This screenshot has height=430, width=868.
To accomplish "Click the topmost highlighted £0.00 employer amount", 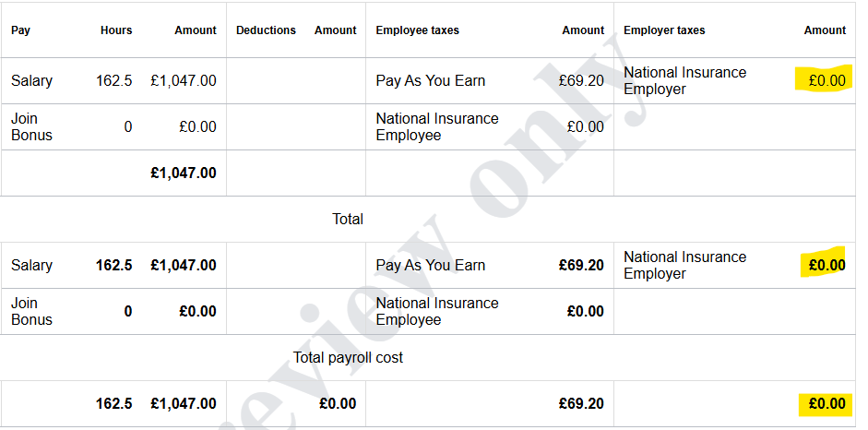I will click(x=826, y=81).
